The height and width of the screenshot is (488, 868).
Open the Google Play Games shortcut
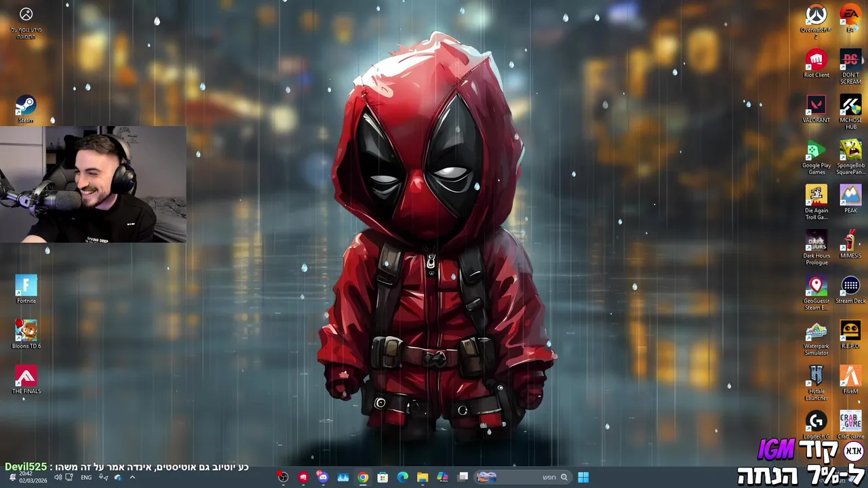click(x=816, y=157)
